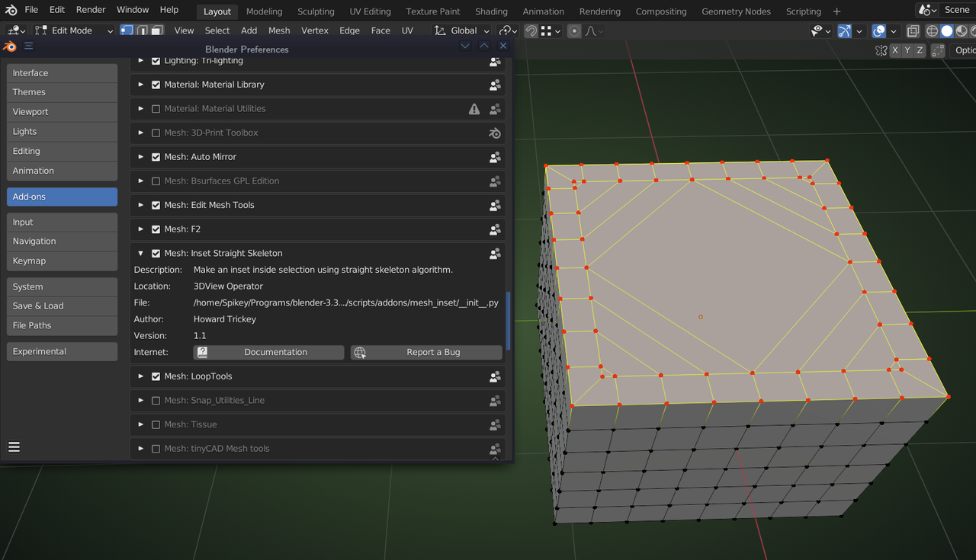Screen dimensions: 976x560
Task: Disable the Inset Straight Skeleton add-on
Action: 156,254
